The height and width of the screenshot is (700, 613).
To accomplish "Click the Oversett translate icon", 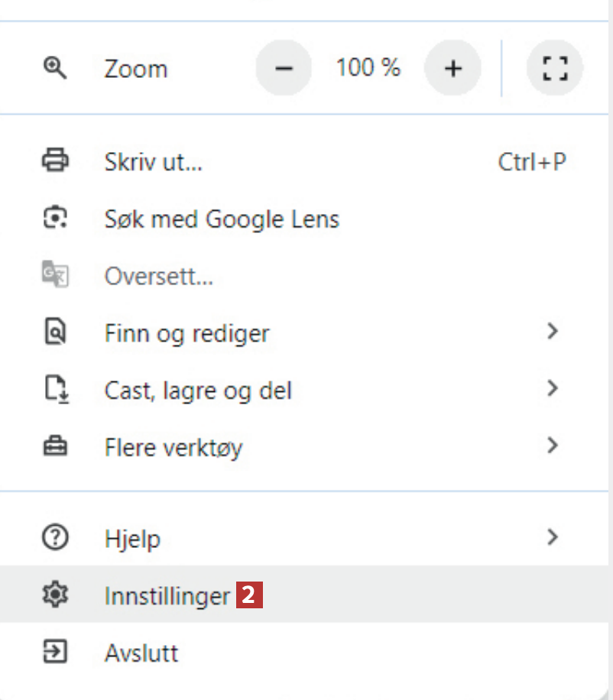I will (55, 276).
